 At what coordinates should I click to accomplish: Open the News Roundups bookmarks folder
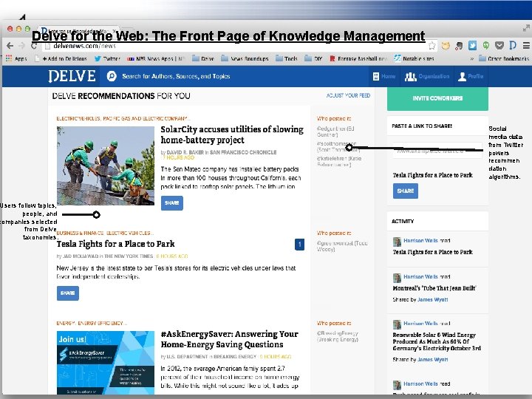pyautogui.click(x=245, y=58)
